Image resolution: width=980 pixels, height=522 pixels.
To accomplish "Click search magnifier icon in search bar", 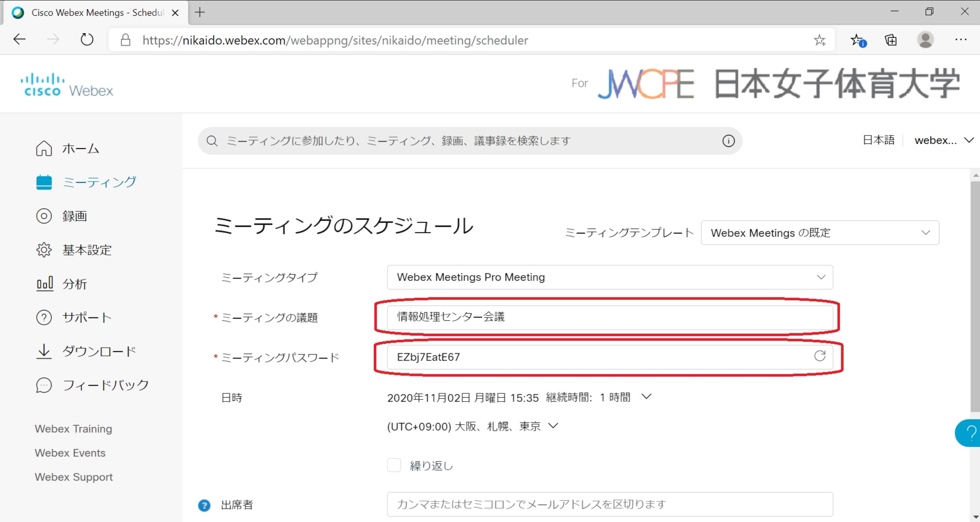I will (x=212, y=141).
